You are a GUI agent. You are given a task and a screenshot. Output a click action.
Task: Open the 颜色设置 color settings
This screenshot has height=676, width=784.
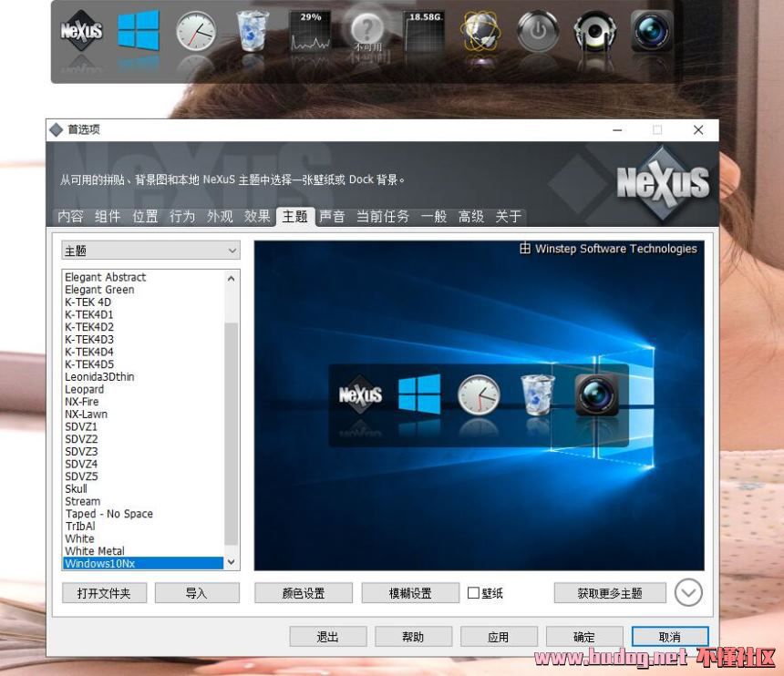click(x=302, y=593)
